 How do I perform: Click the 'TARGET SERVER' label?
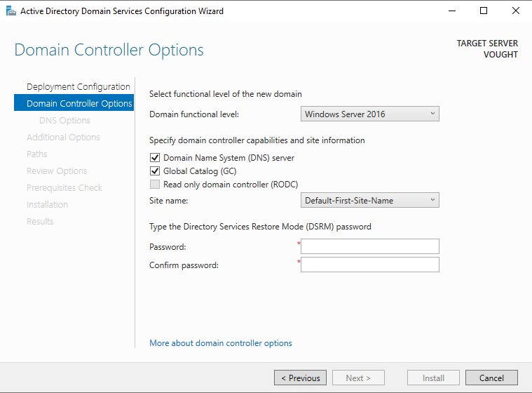487,44
